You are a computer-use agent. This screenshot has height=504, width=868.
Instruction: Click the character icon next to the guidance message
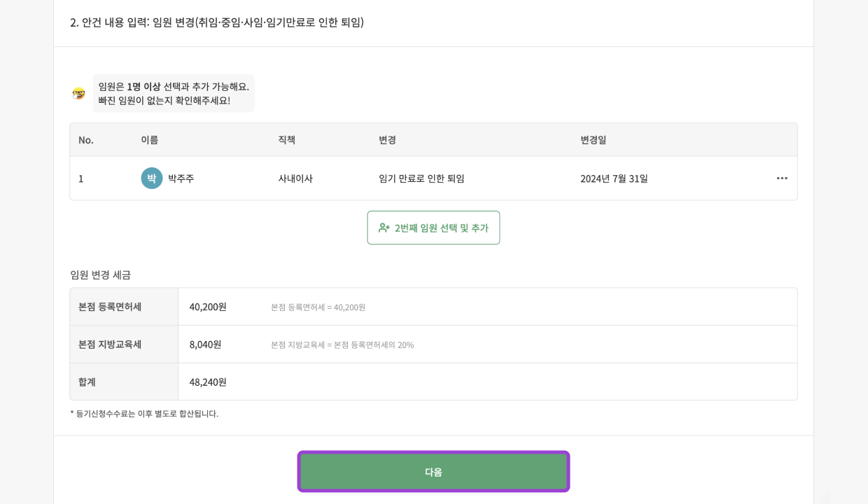click(78, 93)
